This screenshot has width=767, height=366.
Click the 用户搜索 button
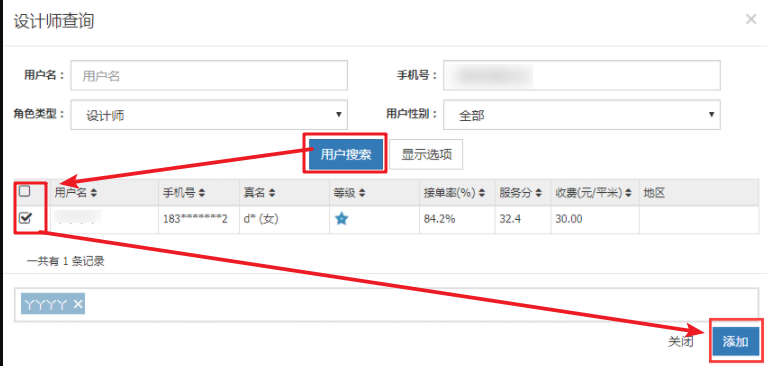click(x=346, y=155)
